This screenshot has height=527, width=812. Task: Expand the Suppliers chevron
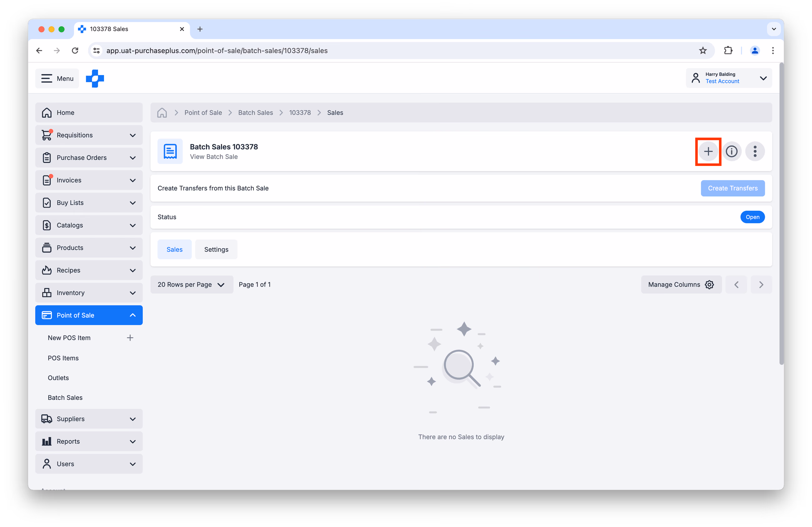133,419
